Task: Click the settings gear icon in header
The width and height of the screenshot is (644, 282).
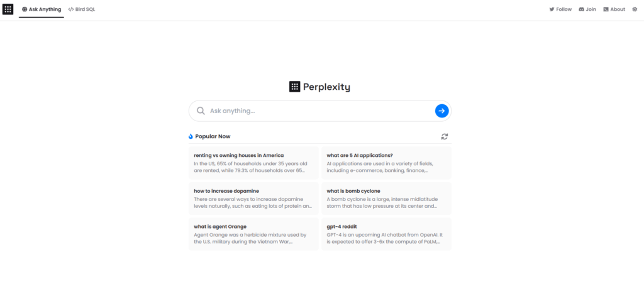Action: (x=634, y=9)
